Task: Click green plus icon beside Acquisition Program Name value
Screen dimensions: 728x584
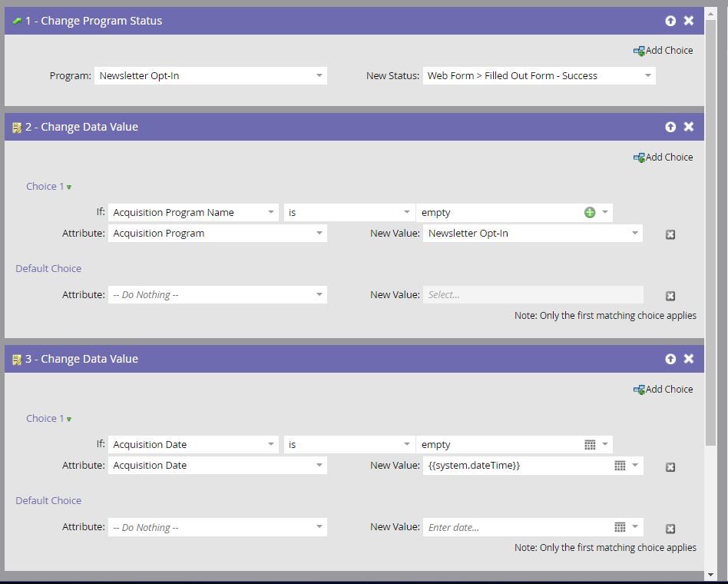Action: pos(590,213)
